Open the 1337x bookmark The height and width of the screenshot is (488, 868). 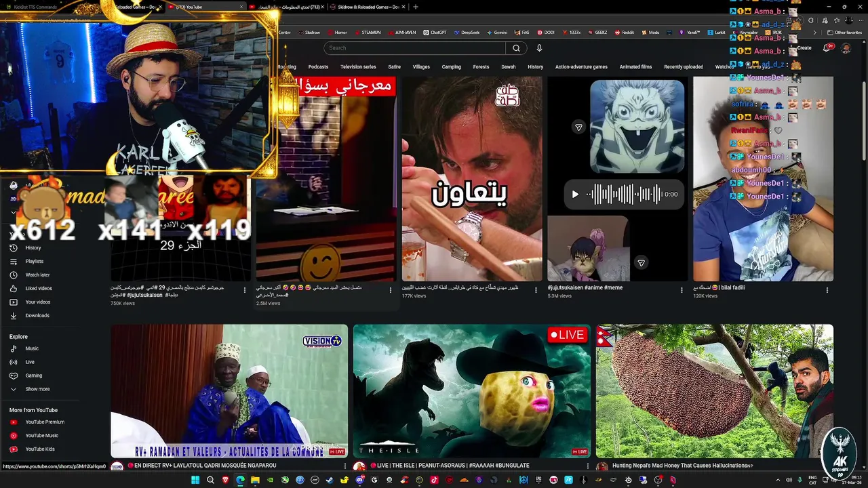pos(570,32)
